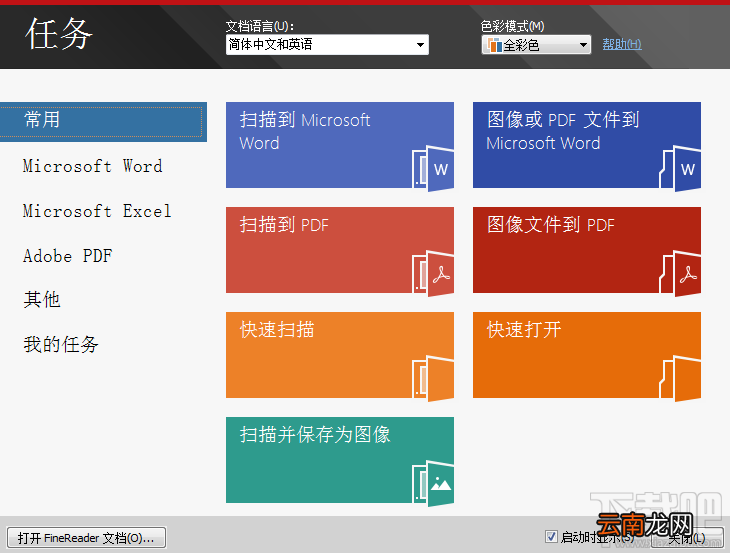Click the Word icon on 扫描到 Microsoft Word tile
Viewport: 730px width, 553px height.
(x=433, y=169)
